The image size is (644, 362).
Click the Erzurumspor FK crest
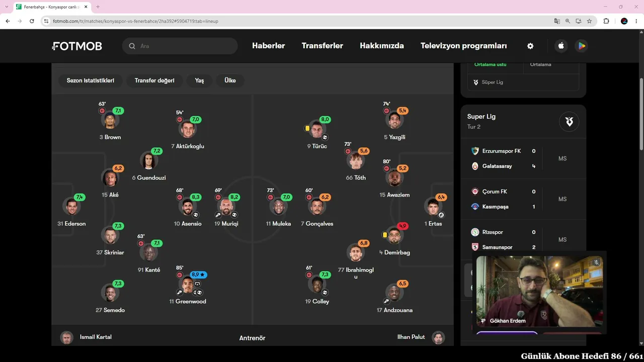(475, 151)
